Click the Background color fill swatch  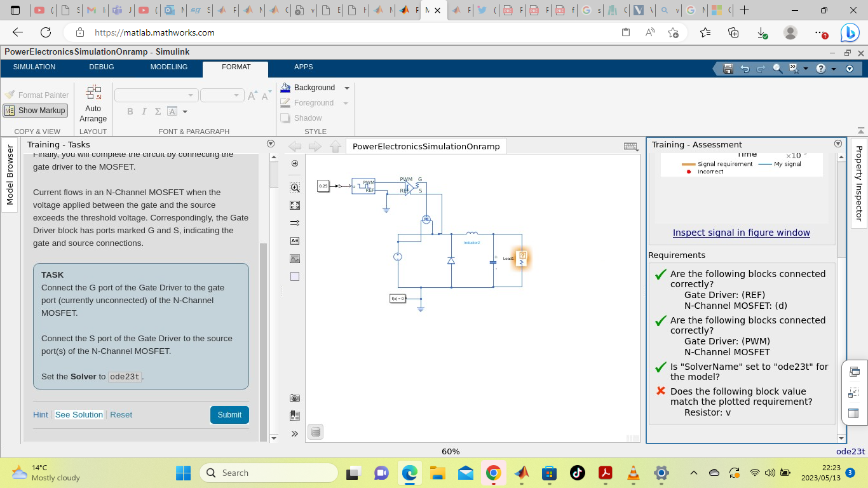click(286, 88)
